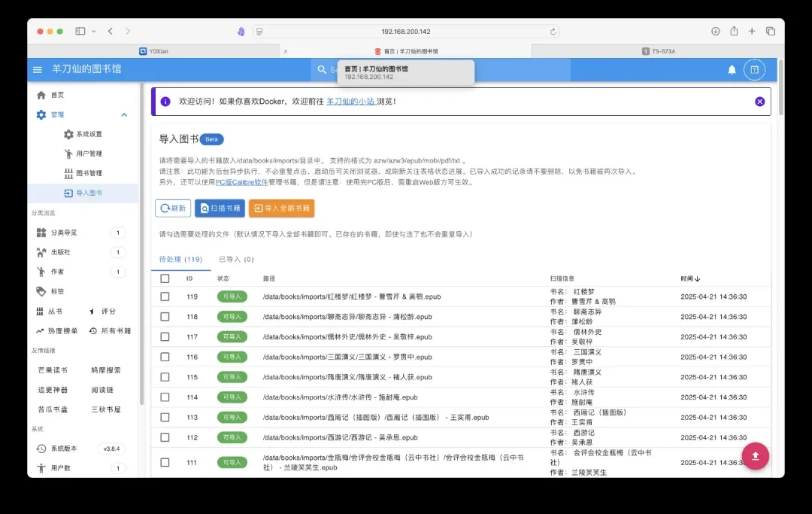Dismiss the welcome banner with close icon
Viewport: 812px width, 514px height.
pos(759,102)
